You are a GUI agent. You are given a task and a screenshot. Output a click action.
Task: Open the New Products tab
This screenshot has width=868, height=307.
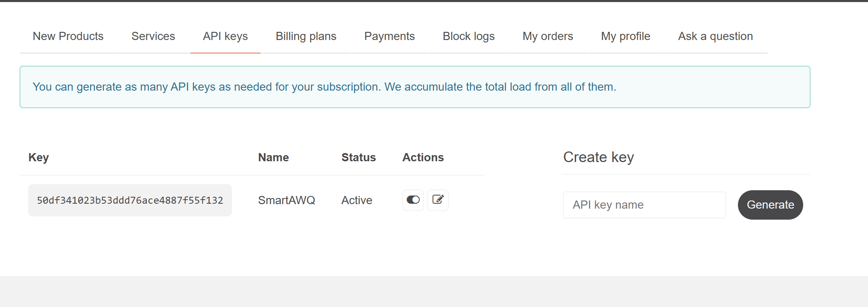pos(68,36)
